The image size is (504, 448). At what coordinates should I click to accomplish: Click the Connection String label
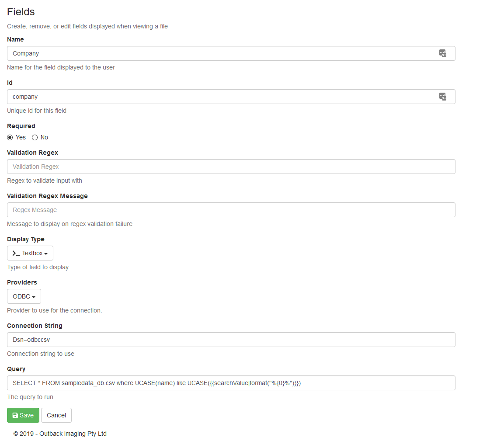[35, 326]
